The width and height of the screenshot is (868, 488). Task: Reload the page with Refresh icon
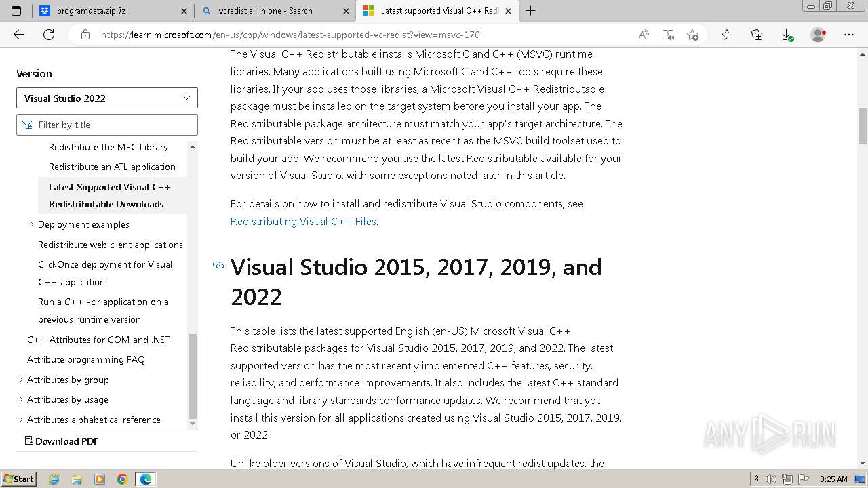pyautogui.click(x=49, y=35)
